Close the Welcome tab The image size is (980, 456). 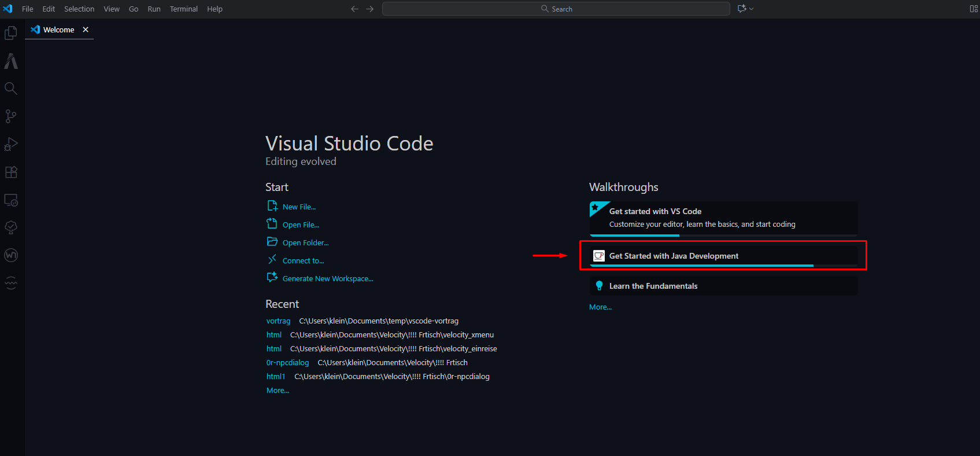point(86,30)
